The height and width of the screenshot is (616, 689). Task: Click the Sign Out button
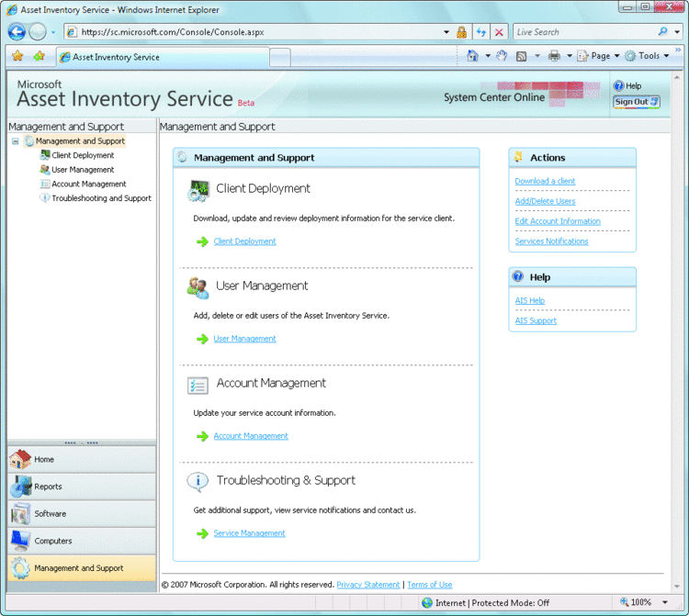click(637, 102)
